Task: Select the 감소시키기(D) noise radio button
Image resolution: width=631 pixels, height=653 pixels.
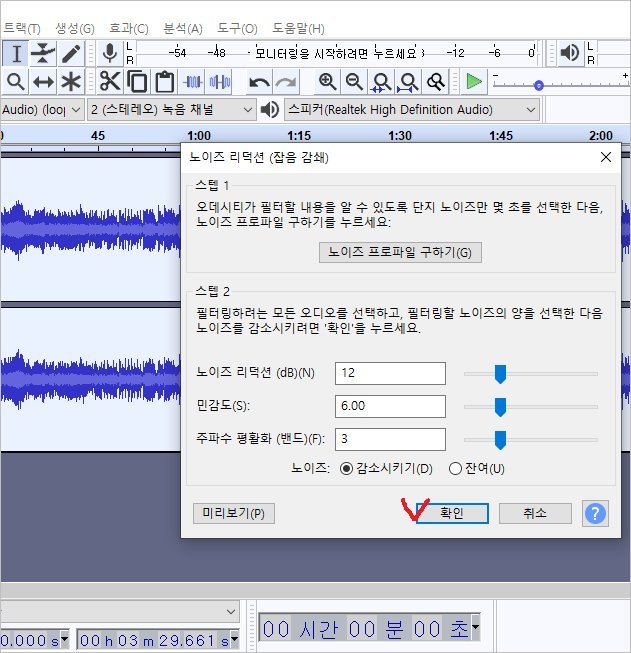Action: tap(347, 468)
